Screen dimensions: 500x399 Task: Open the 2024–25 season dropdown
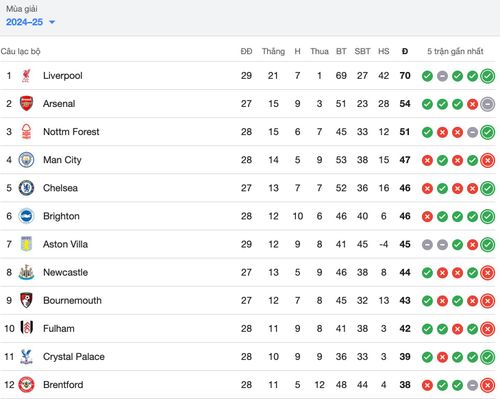[x=30, y=22]
